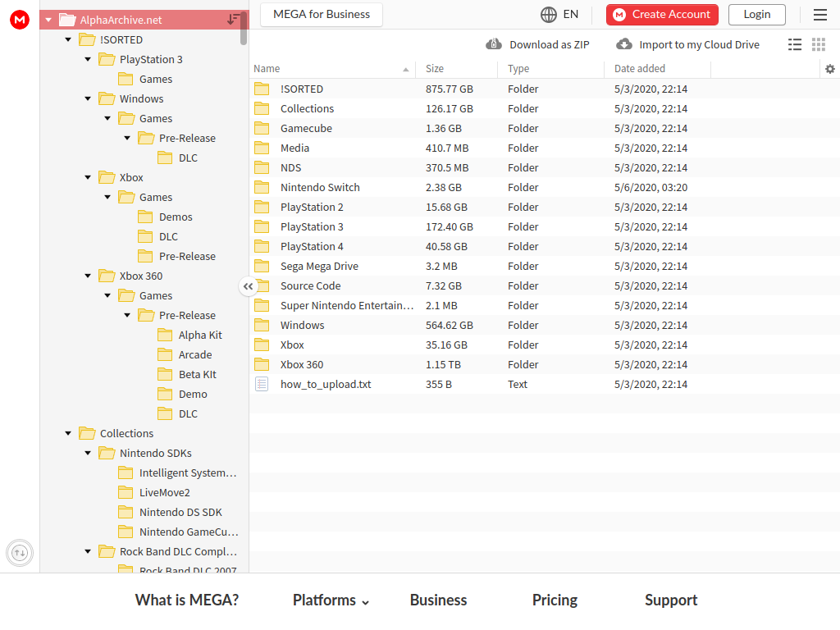Switch to list view
The width and height of the screenshot is (840, 630).
tap(795, 44)
